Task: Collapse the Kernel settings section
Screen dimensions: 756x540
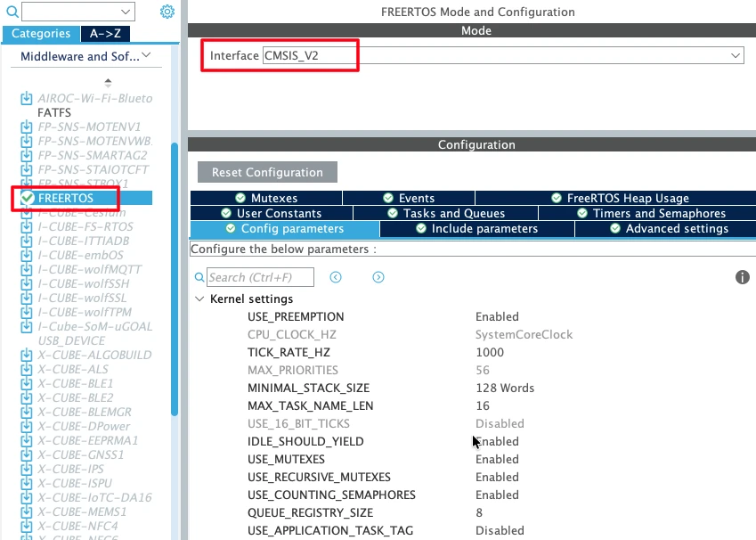Action: click(199, 299)
